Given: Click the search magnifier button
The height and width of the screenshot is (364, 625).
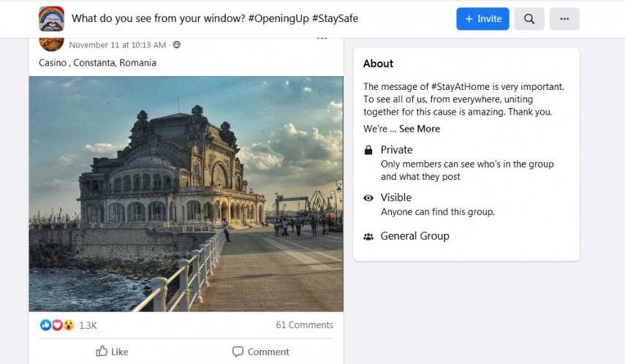Looking at the screenshot, I should click(x=529, y=19).
